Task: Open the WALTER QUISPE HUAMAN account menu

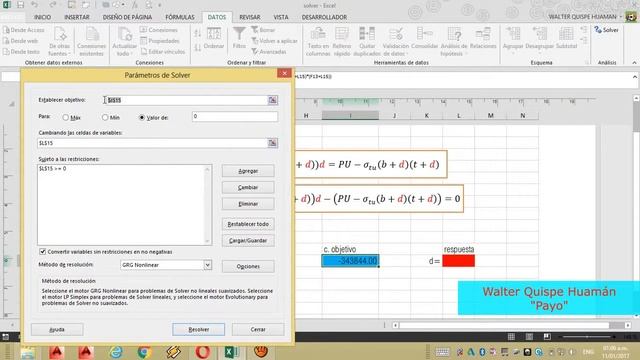Action: (585, 17)
